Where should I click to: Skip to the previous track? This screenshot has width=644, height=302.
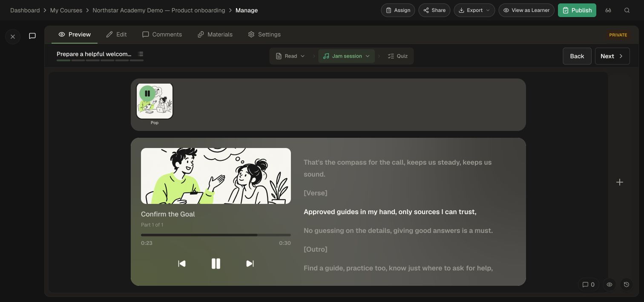coord(182,264)
